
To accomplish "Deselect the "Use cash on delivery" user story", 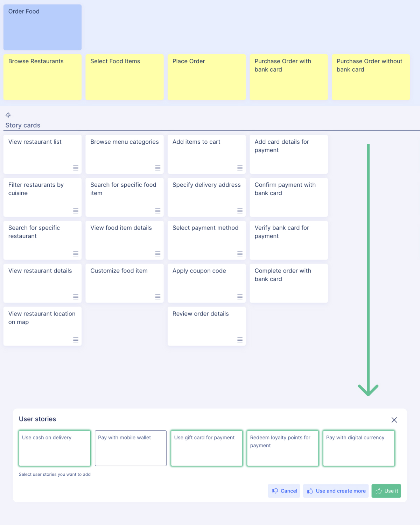I will pyautogui.click(x=54, y=448).
